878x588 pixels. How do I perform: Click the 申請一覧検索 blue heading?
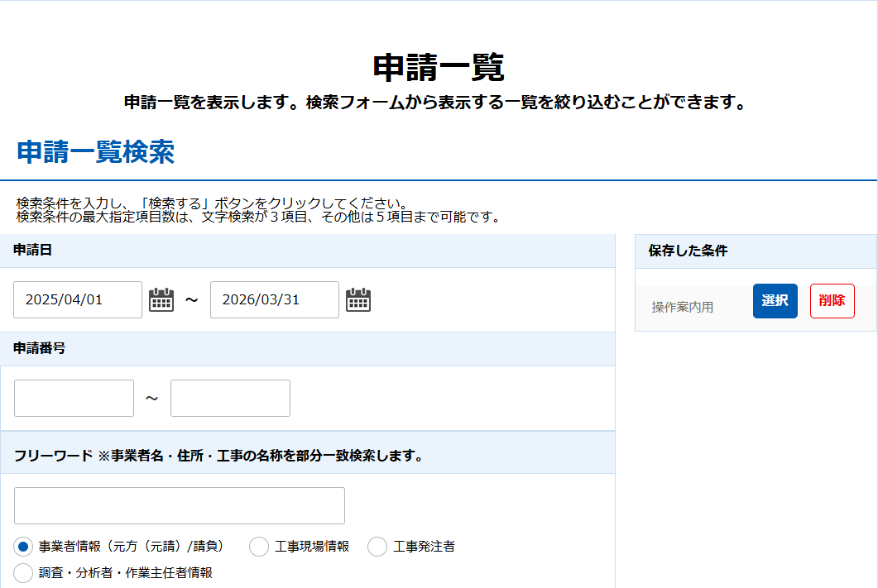95,152
